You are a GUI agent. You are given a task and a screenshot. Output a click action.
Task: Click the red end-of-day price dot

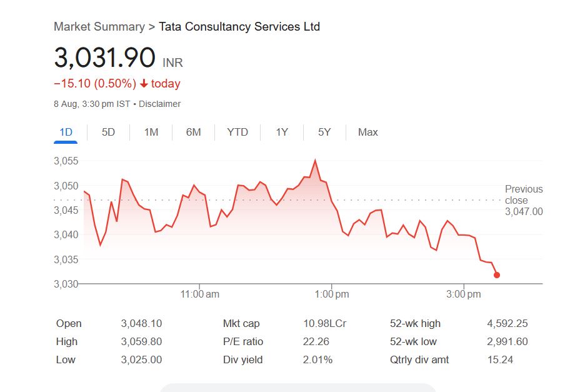point(497,275)
